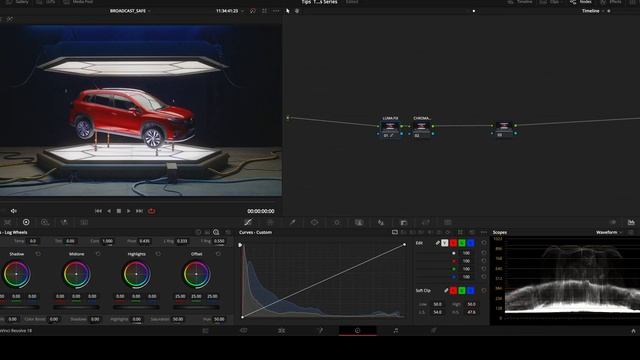Screen dimensions: 640x360
Task: Jump to the last frame
Action: coord(139,211)
